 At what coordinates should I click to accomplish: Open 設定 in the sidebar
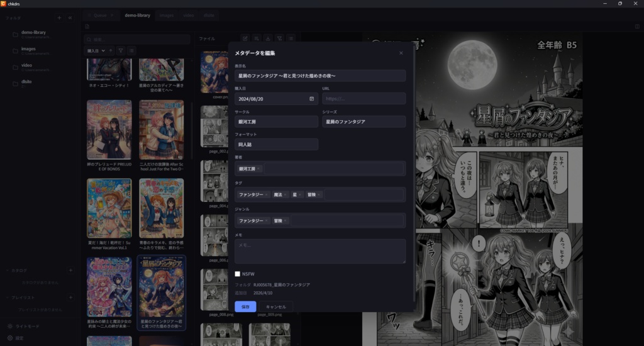(x=16, y=338)
